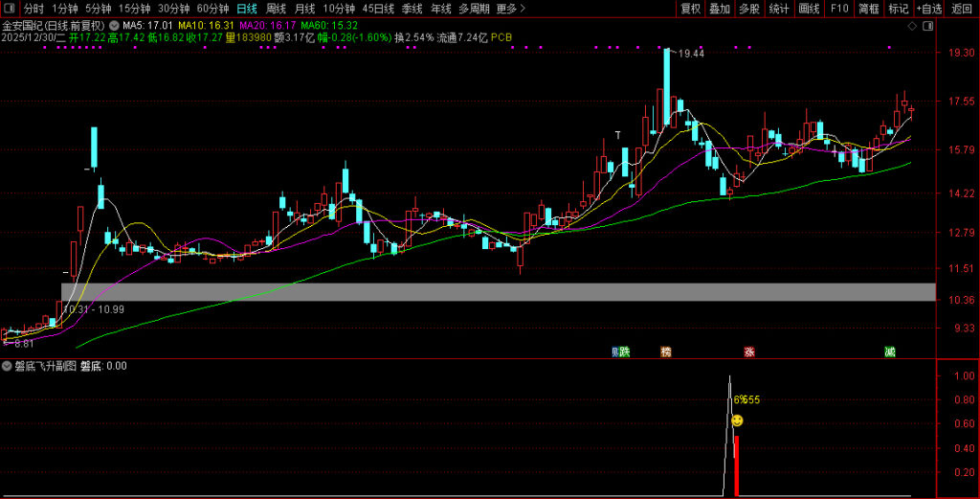Add the stock via +自选 button
Screen dimensions: 980x499
(928, 9)
